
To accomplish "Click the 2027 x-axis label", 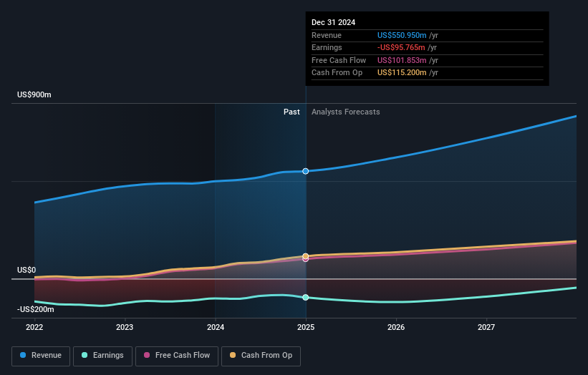I will (486, 328).
